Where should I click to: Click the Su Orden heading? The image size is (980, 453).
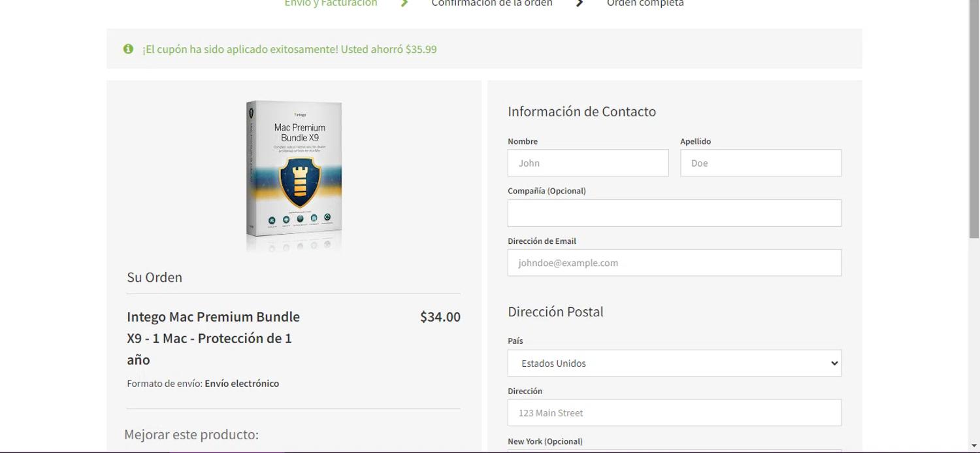(155, 277)
